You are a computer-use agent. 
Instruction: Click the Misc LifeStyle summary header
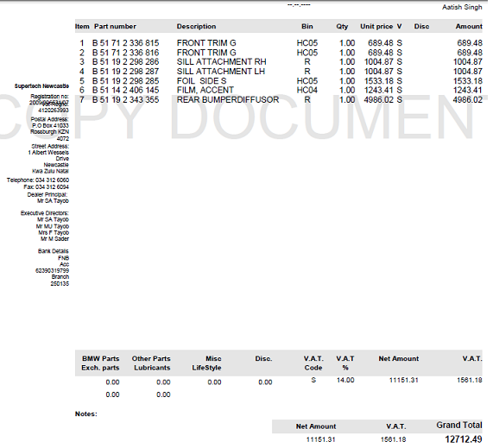click(207, 363)
